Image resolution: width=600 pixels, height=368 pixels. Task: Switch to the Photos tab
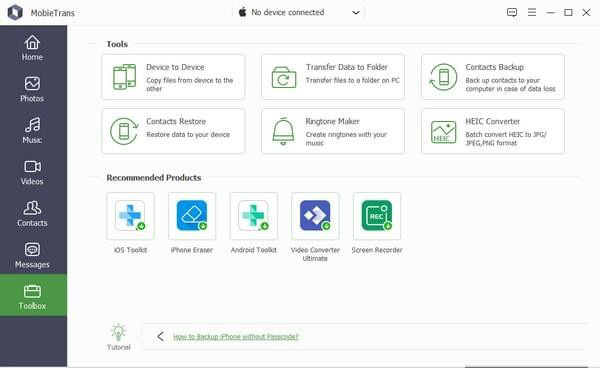pos(32,90)
